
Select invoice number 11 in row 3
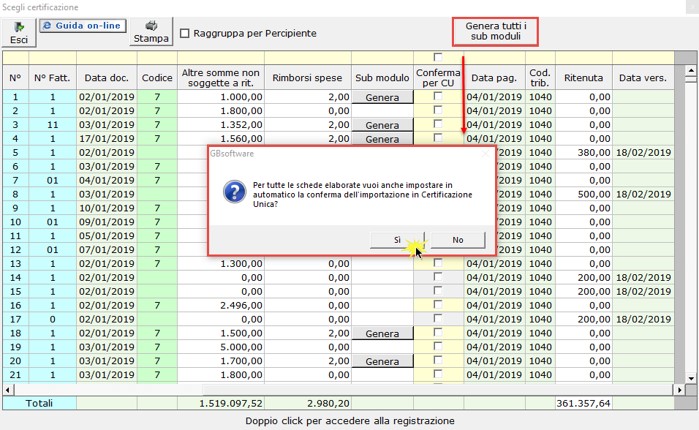click(x=52, y=124)
